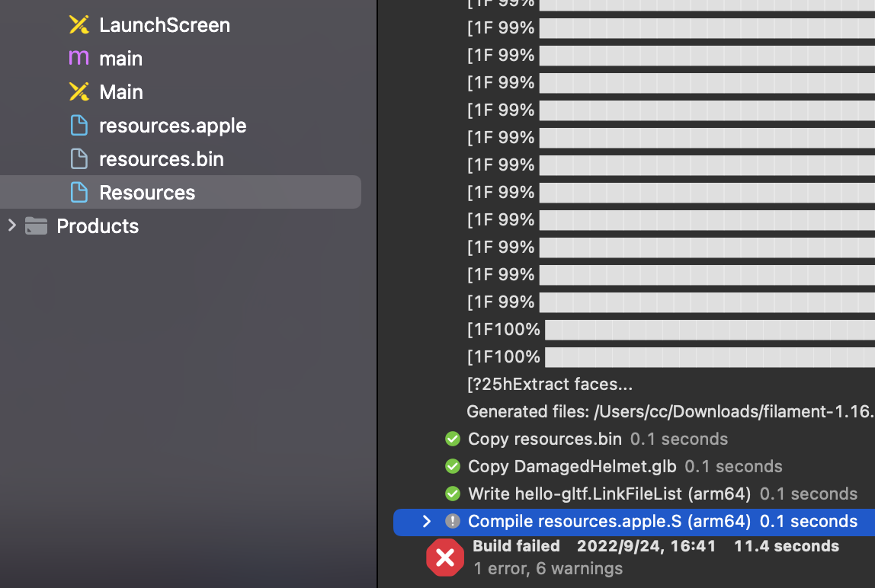Click the Products folder icon
The height and width of the screenshot is (588, 875).
(x=36, y=225)
